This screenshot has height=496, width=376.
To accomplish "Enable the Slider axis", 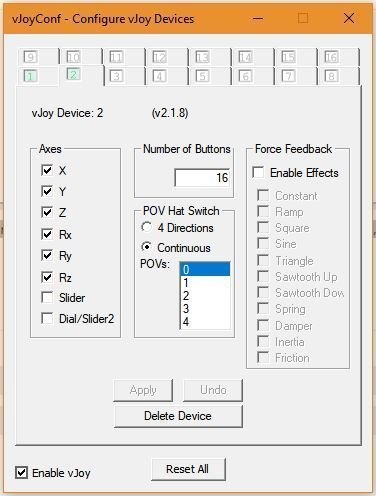I will [x=47, y=297].
